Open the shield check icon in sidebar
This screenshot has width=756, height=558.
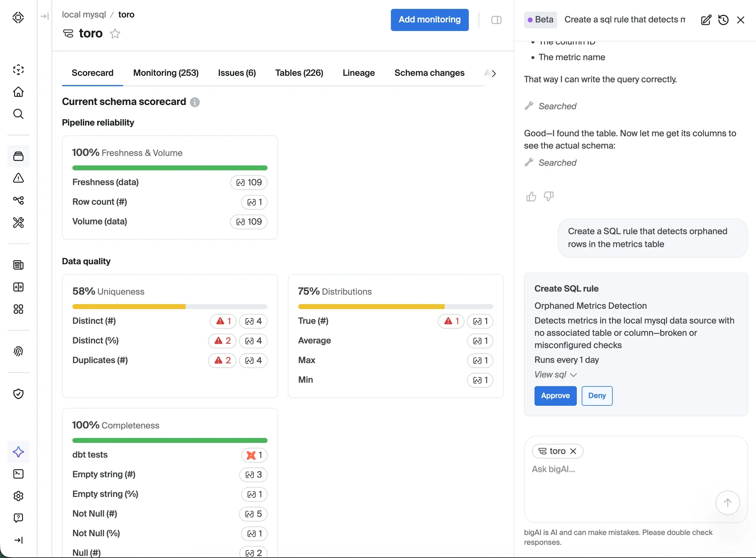18,394
